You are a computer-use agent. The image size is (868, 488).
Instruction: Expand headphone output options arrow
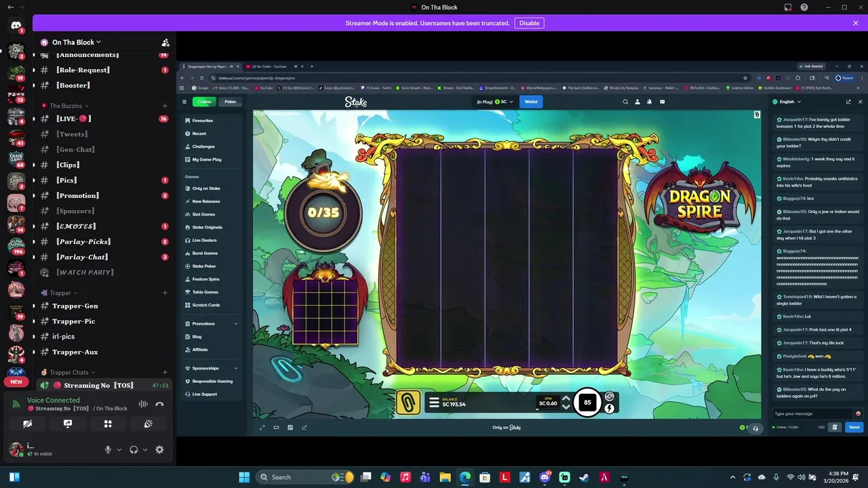click(144, 449)
